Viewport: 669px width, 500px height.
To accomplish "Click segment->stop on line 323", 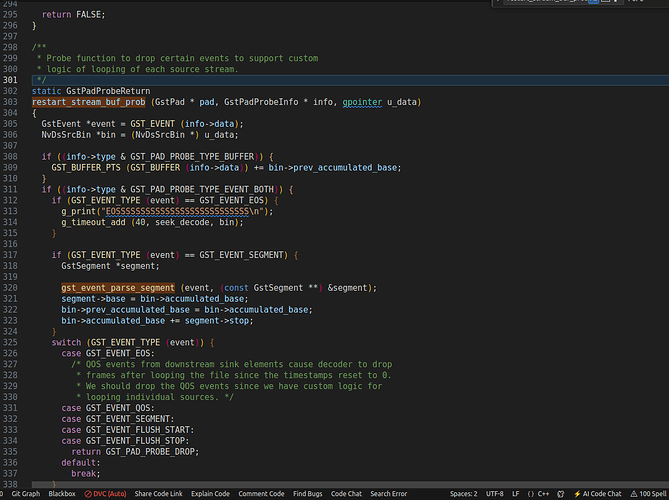I will click(x=217, y=321).
